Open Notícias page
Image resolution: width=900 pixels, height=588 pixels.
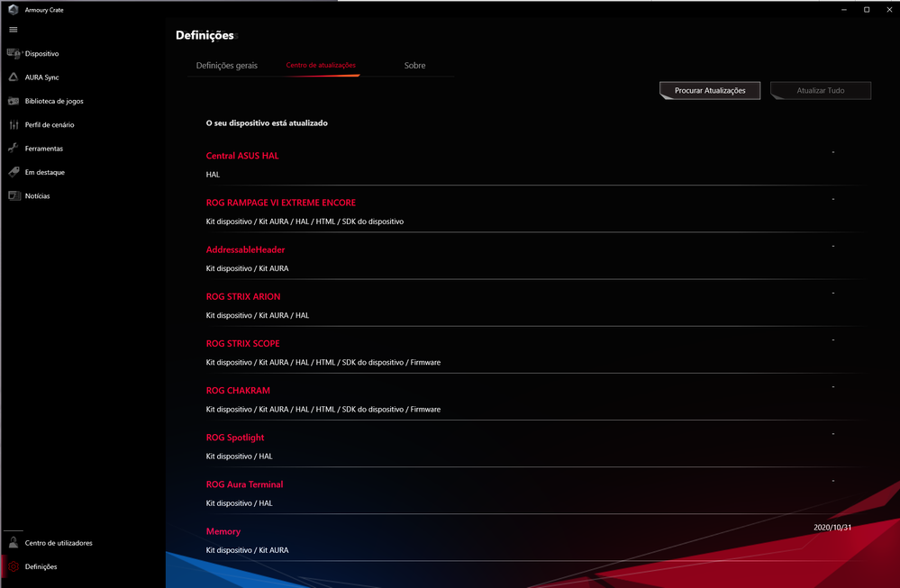(37, 196)
